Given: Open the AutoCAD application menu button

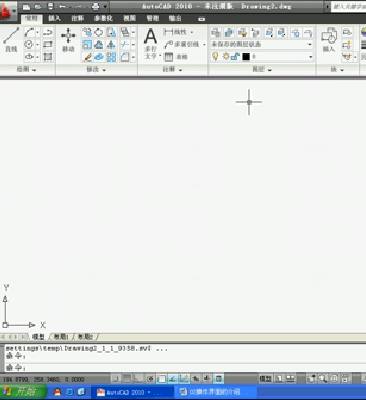Looking at the screenshot, I should pos(7,11).
